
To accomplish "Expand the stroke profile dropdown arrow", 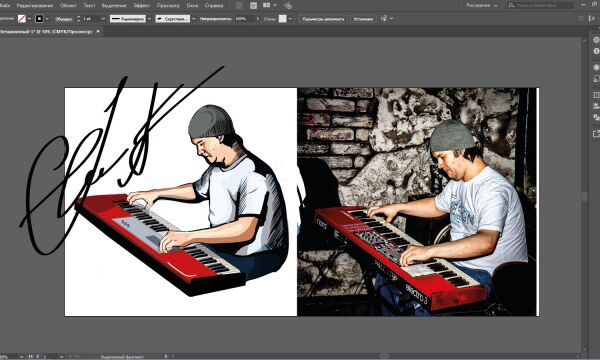I will (149, 18).
